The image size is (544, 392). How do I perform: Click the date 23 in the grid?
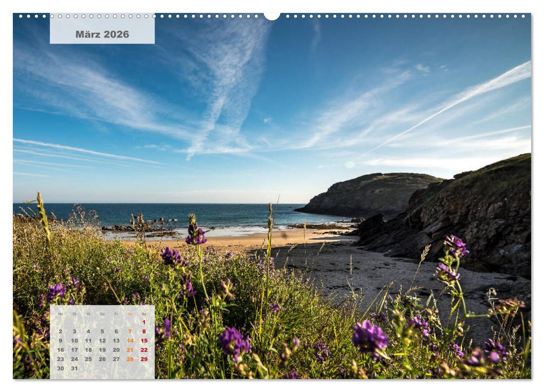coord(61,360)
